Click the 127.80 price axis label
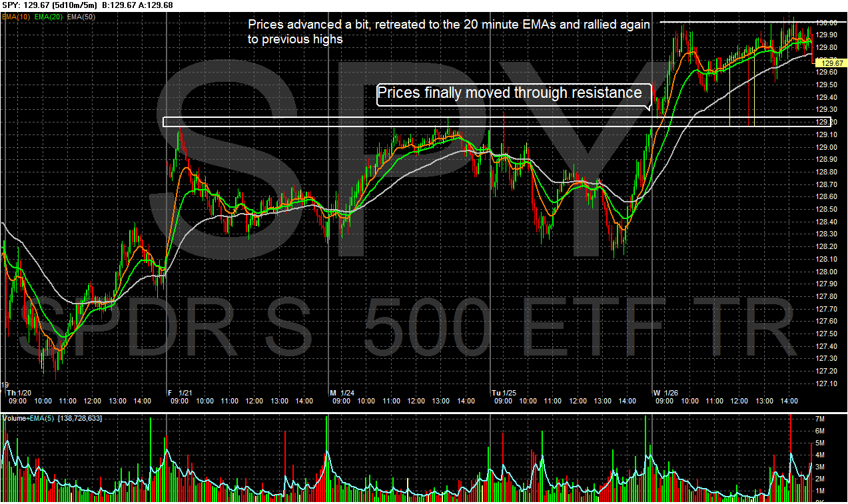848x504 pixels. (827, 297)
